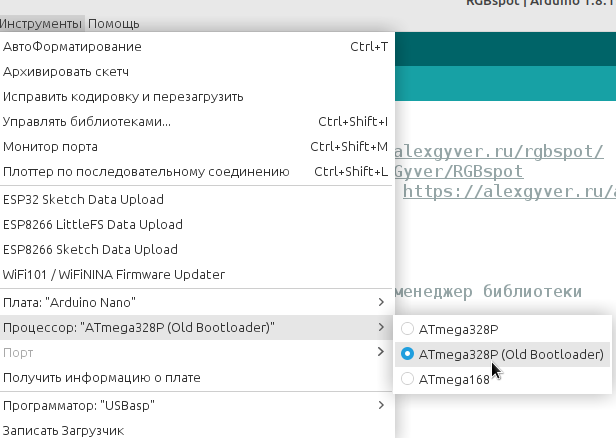Open Плоттер по последовательному соединению
Screen dimensions: 616x438
tap(196, 172)
